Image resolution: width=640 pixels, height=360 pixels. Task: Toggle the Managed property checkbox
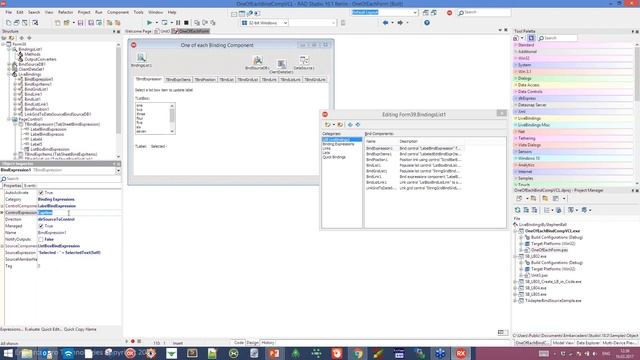[41, 226]
